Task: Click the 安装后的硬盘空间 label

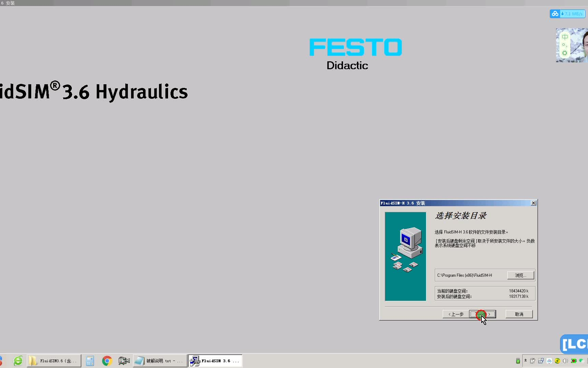Action: coord(454,296)
